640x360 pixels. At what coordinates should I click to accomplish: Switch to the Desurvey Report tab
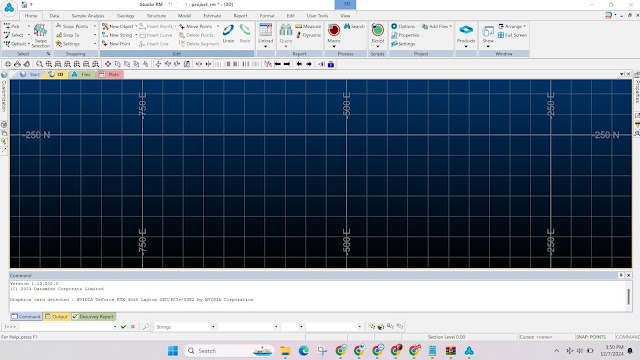tap(93, 316)
